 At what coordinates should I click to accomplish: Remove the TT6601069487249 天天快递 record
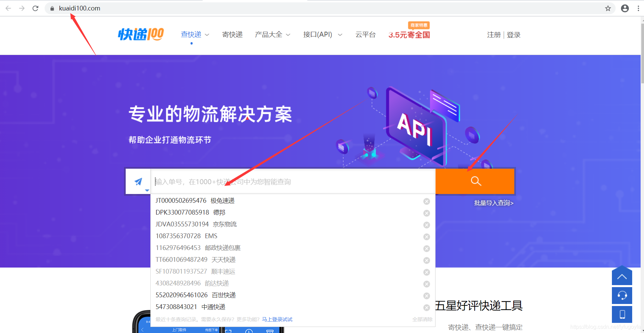(x=427, y=260)
